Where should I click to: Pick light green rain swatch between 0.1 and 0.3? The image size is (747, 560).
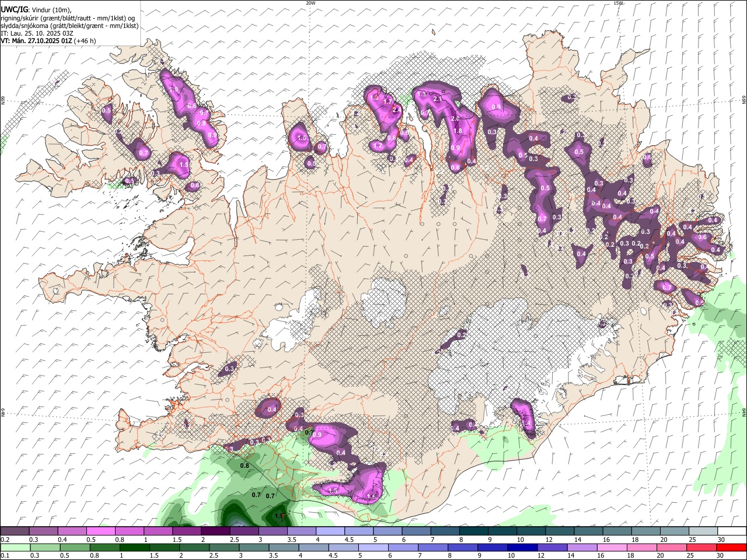tap(15, 547)
